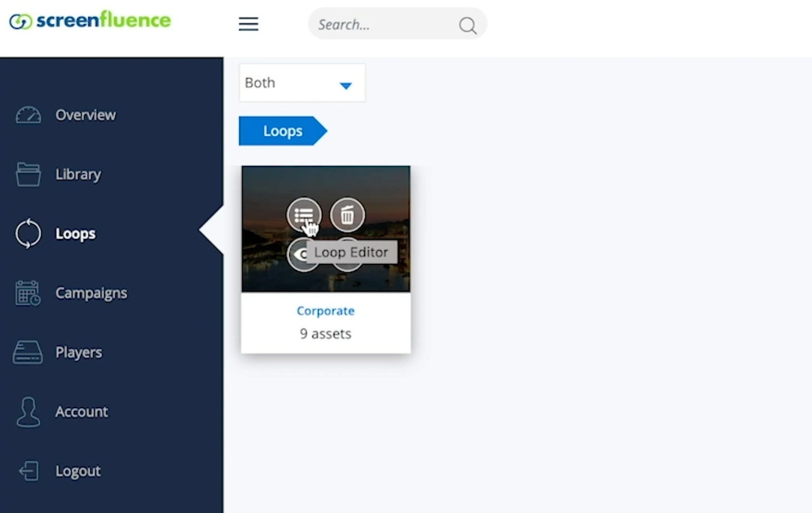The height and width of the screenshot is (513, 812).
Task: Preview the loop via the eye icon
Action: (x=300, y=255)
